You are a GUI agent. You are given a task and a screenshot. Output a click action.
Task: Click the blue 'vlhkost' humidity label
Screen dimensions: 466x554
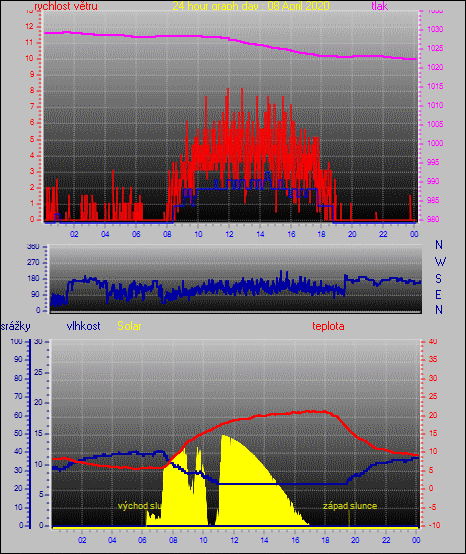coord(83,326)
